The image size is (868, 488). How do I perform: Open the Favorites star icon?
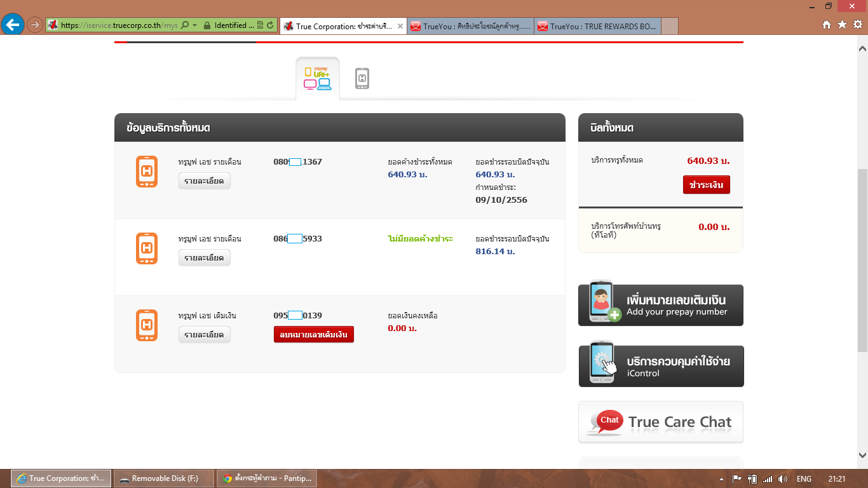[842, 25]
